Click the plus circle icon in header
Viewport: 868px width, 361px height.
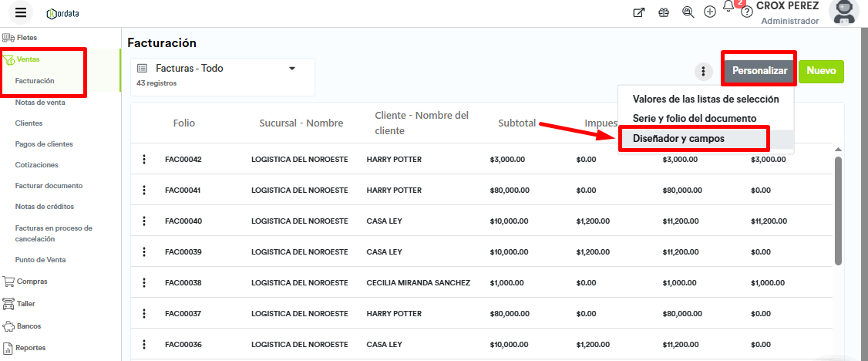tap(710, 12)
